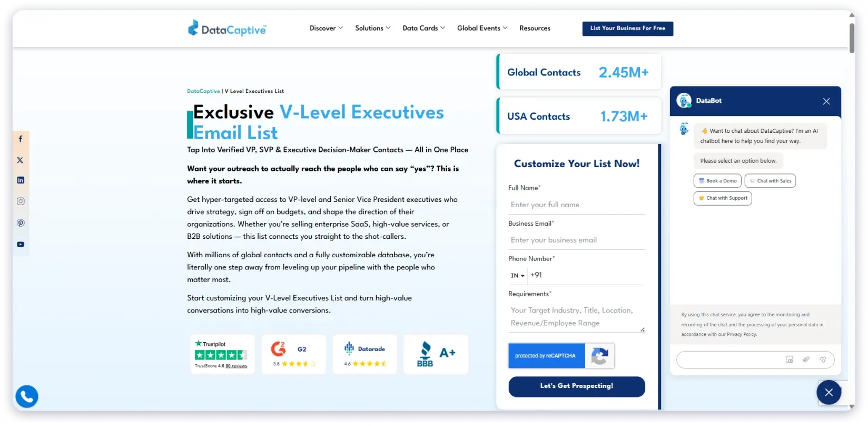The height and width of the screenshot is (426, 868).
Task: Expand the Solutions menu
Action: pyautogui.click(x=372, y=28)
